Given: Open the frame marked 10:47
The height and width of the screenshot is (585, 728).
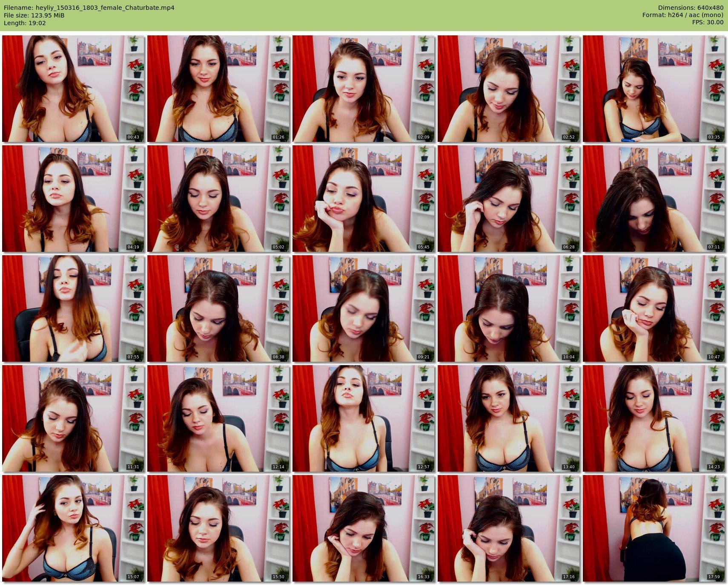Looking at the screenshot, I should pos(654,308).
